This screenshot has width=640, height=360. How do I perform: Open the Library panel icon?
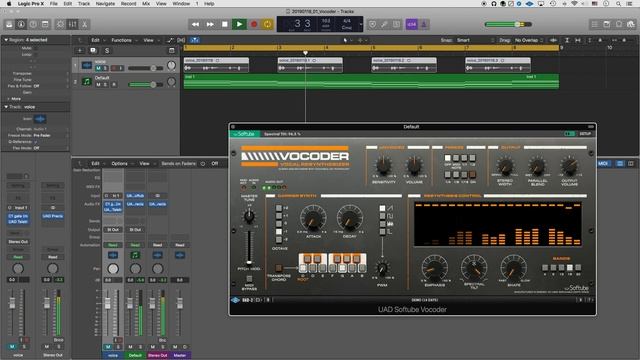(x=9, y=24)
